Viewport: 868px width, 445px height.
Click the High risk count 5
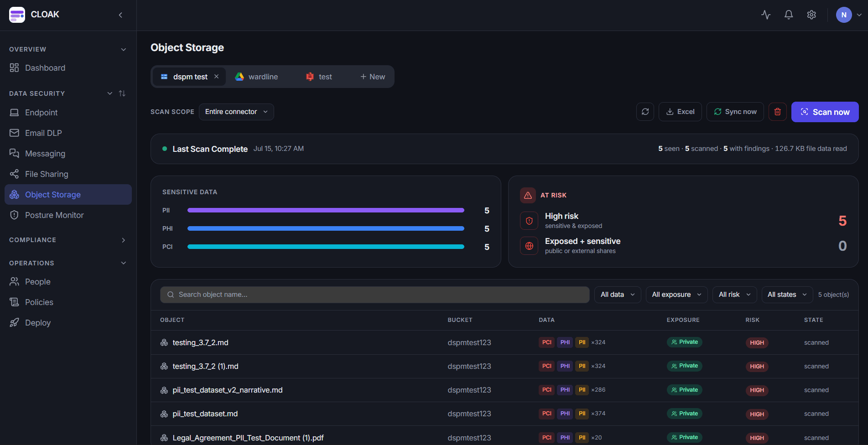tap(842, 221)
